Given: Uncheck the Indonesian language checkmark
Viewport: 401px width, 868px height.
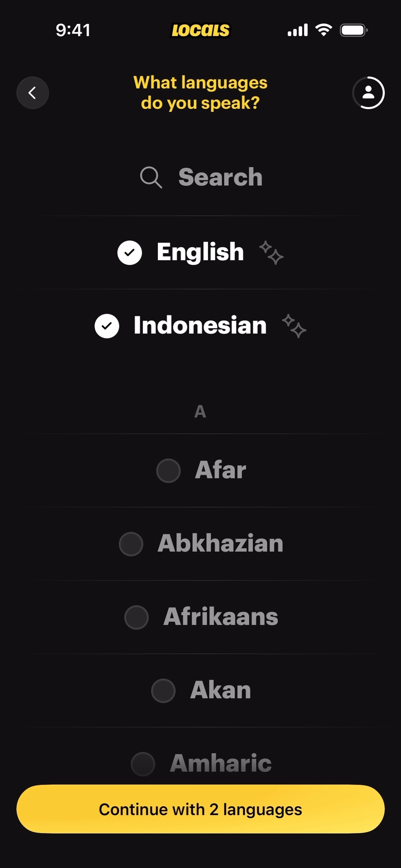Looking at the screenshot, I should click(x=107, y=326).
